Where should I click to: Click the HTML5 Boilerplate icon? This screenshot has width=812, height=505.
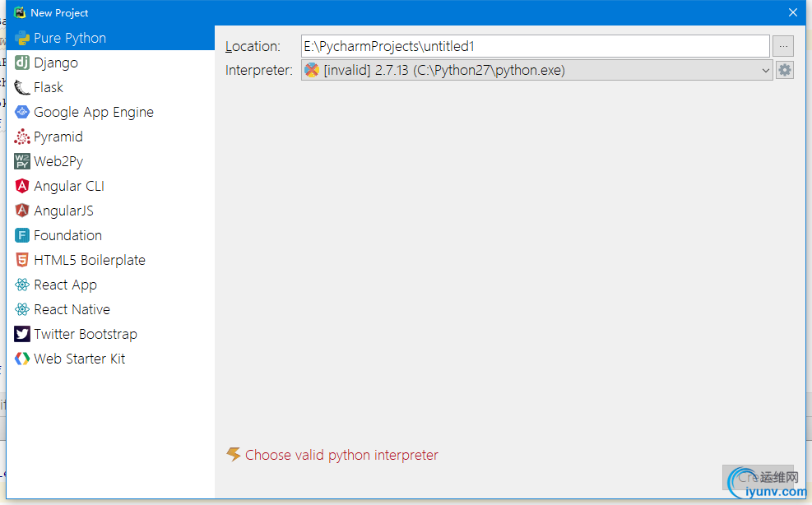coord(21,260)
